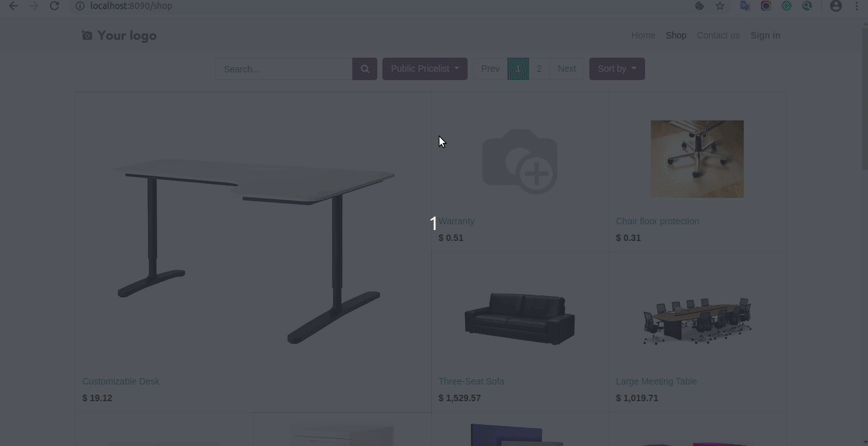Viewport: 868px width, 446px height.
Task: Open Chrome three-dot menu
Action: [x=857, y=6]
